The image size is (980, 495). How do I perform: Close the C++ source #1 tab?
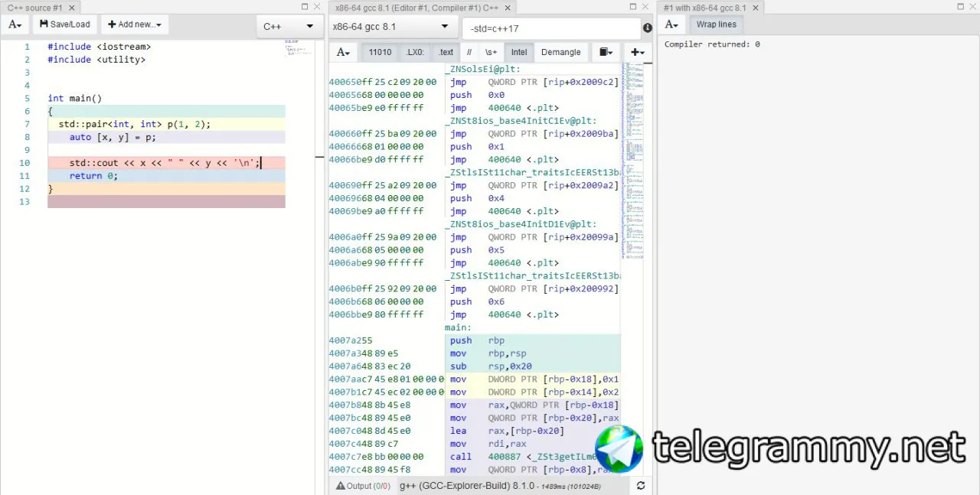click(72, 8)
